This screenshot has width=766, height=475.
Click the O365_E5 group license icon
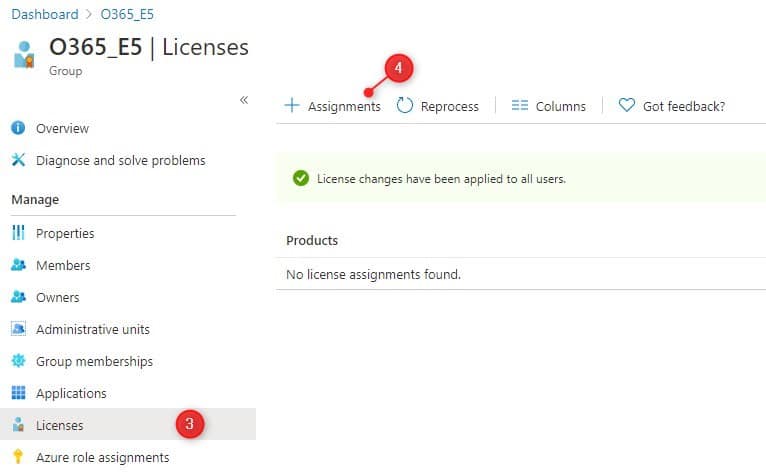coord(24,55)
